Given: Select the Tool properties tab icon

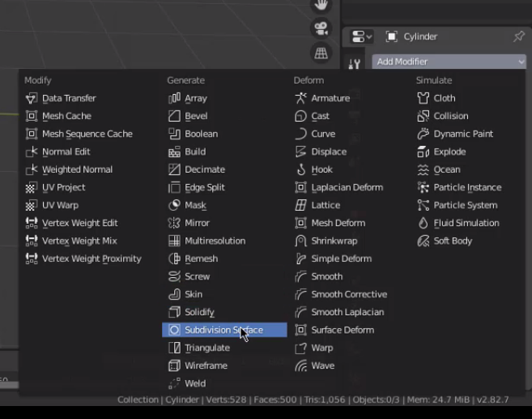Looking at the screenshot, I should (355, 63).
